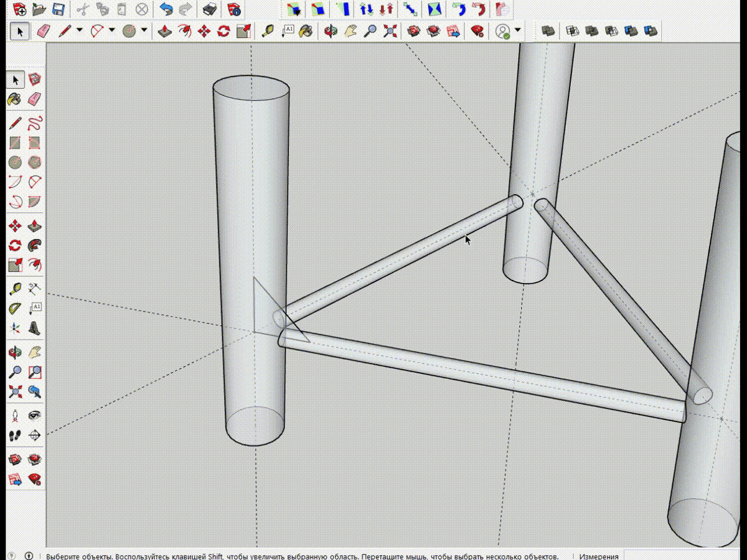Select the Previous view tool in left palette
The width and height of the screenshot is (747, 560).
point(35,392)
